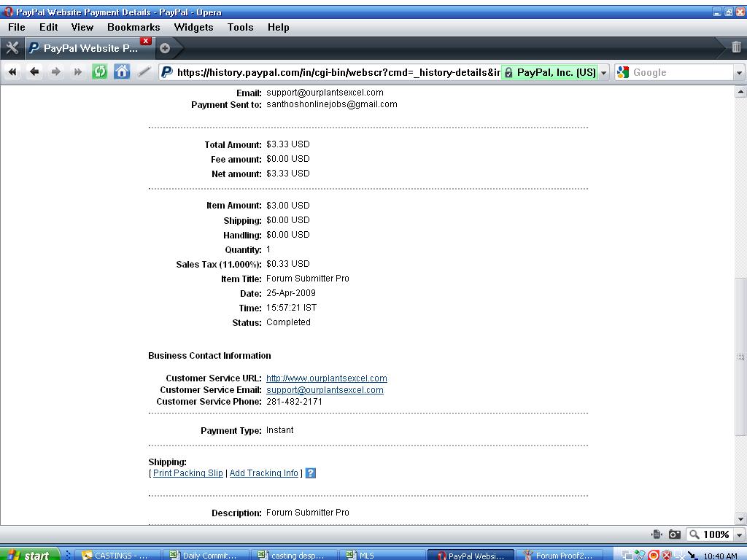
Task: Click the zoom magnifier 100% button
Action: click(x=710, y=534)
